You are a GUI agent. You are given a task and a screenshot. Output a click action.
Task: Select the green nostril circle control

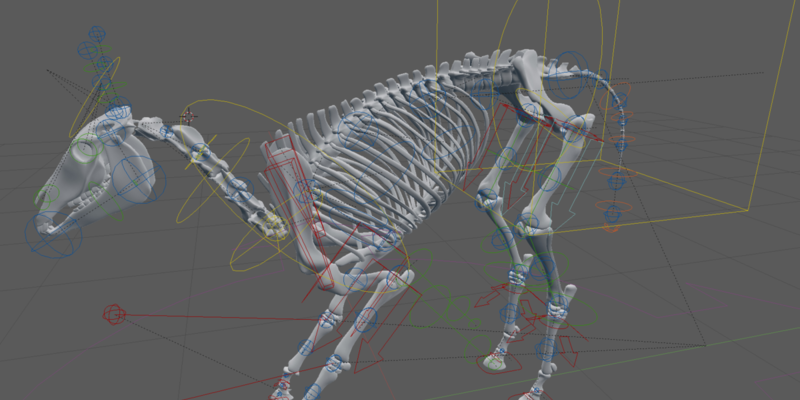coord(46,197)
